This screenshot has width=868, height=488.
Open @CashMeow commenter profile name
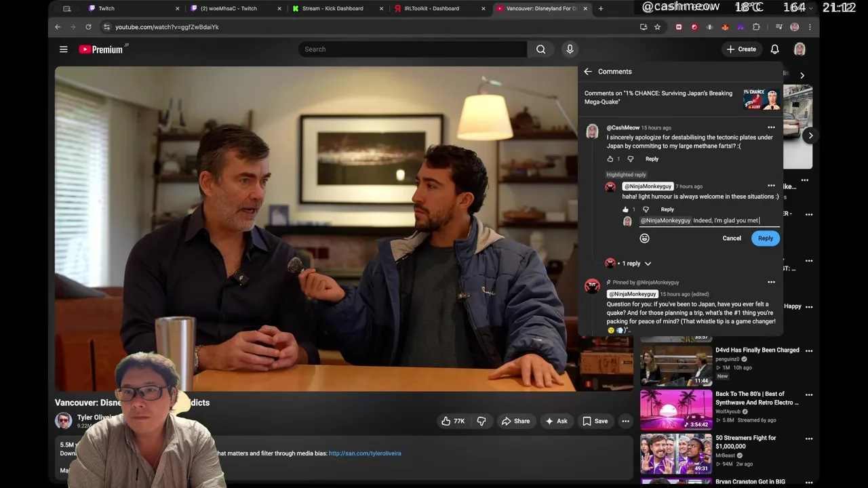coord(623,127)
